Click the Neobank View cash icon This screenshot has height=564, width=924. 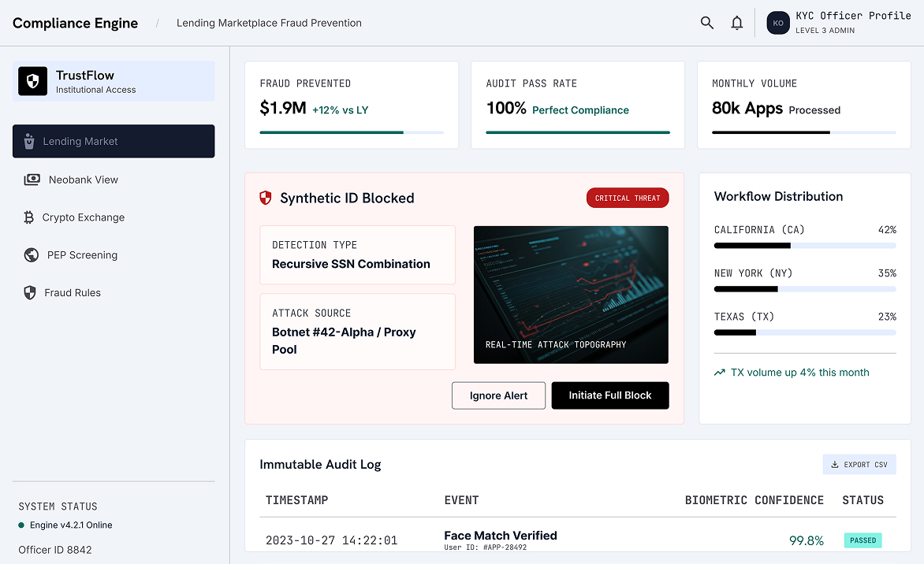coord(32,180)
